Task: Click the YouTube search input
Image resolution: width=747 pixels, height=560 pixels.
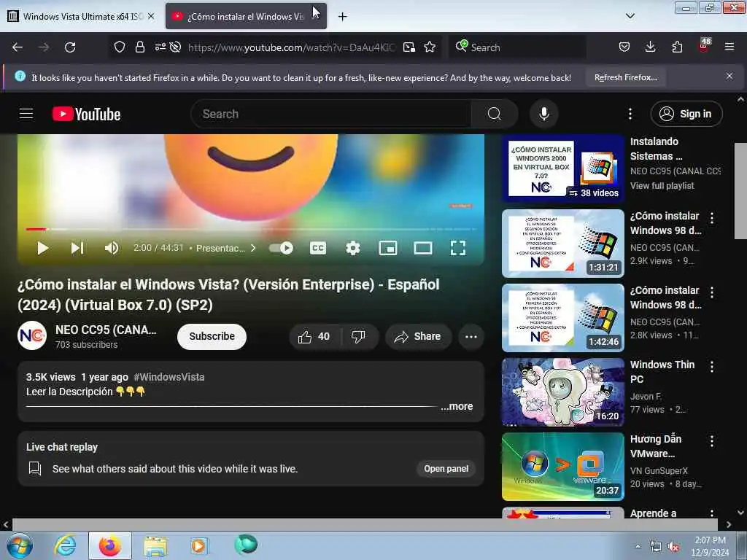Action: 331,114
